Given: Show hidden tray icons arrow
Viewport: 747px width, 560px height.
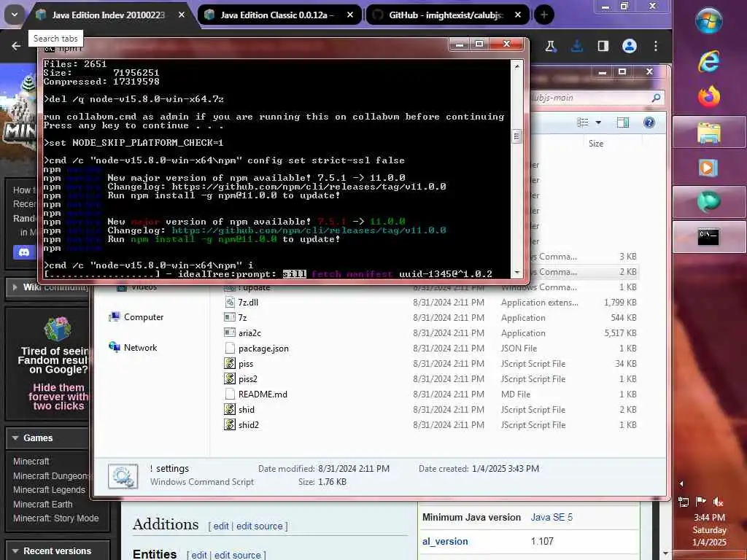Looking at the screenshot, I should click(x=681, y=484).
